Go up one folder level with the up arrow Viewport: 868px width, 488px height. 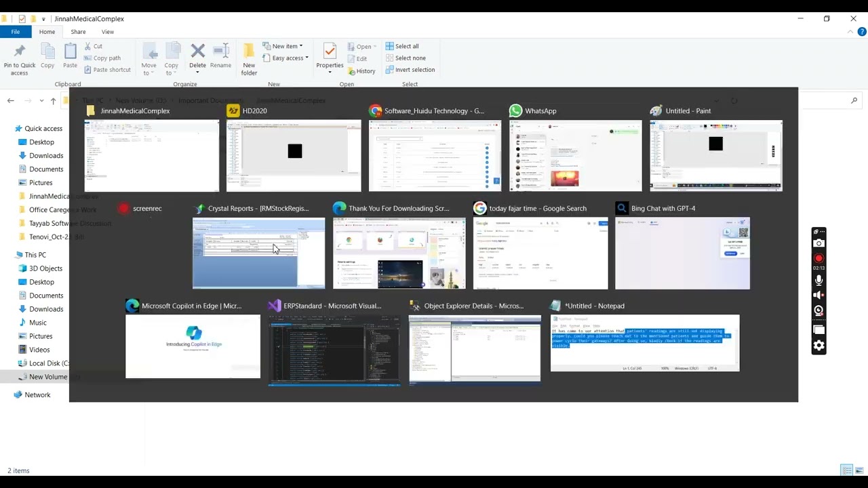tap(53, 100)
